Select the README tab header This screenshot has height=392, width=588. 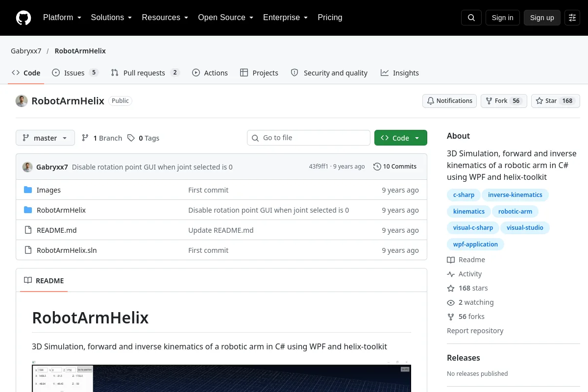pyautogui.click(x=44, y=281)
